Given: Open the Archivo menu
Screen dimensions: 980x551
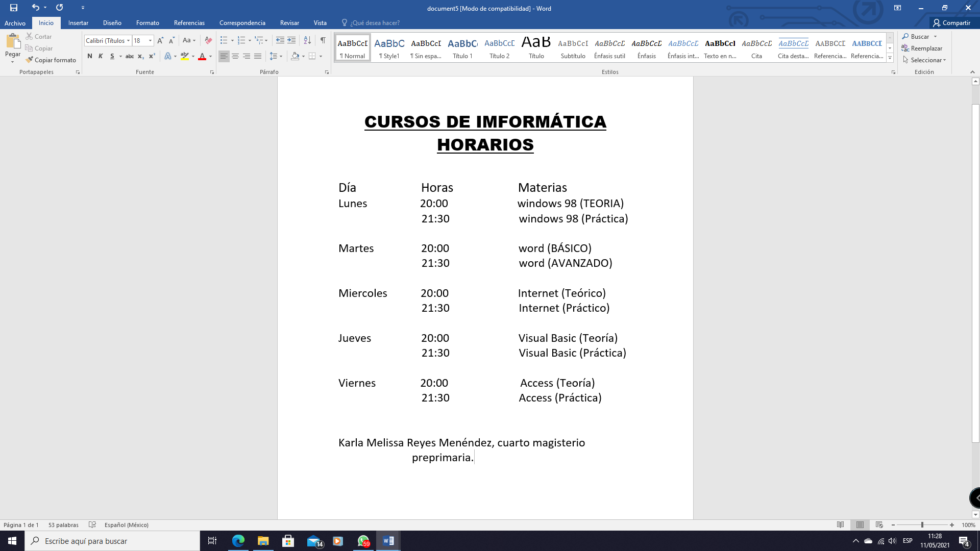Looking at the screenshot, I should [x=15, y=23].
